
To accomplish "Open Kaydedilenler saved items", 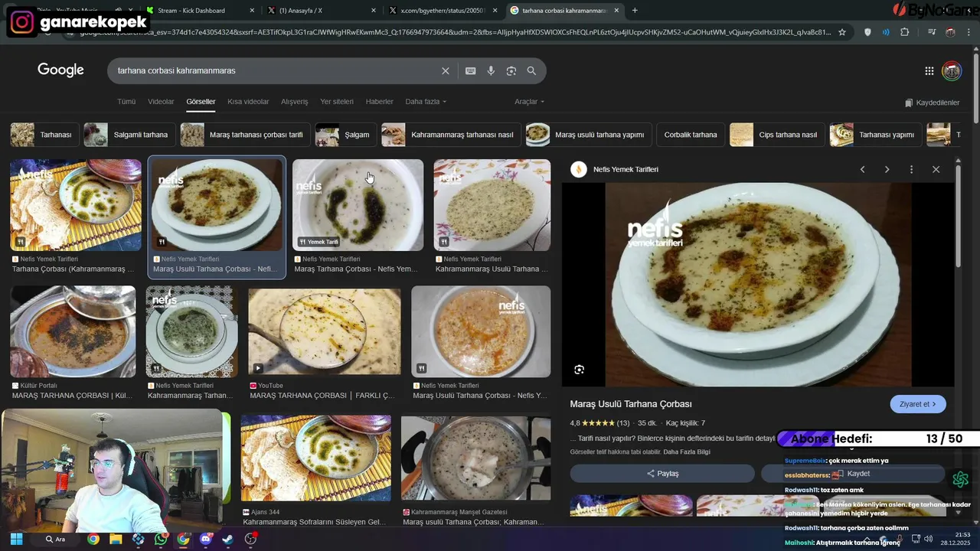I will [932, 103].
